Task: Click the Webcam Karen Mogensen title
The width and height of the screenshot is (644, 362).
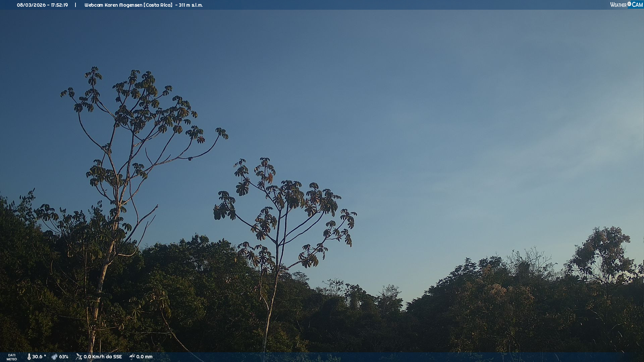Action: 113,5
